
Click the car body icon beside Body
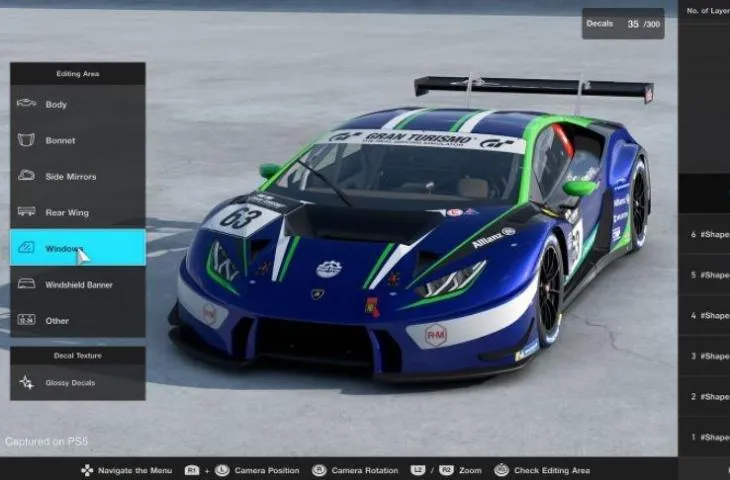[26, 103]
